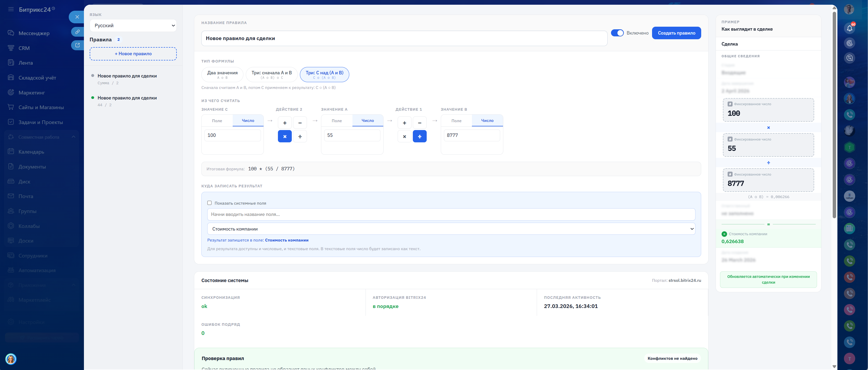Click the field name search input
The height and width of the screenshot is (370, 868).
(451, 214)
